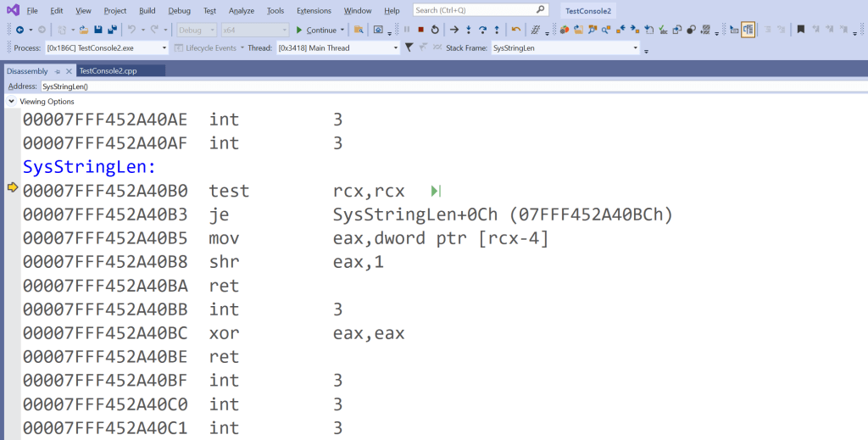Click the blue SysStringLen: label
Image resolution: width=868 pixels, height=440 pixels.
(x=89, y=167)
